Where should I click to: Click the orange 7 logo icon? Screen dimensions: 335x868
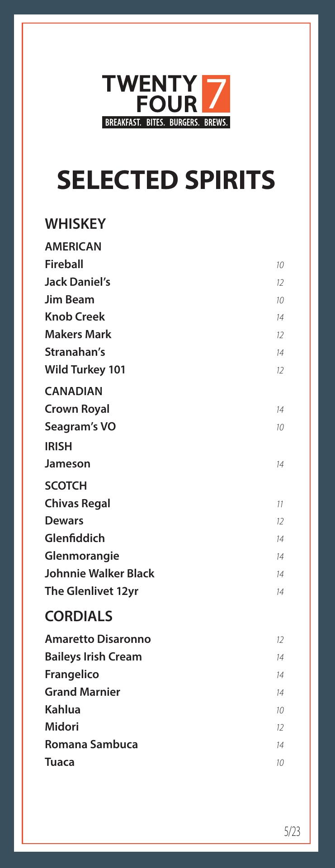click(x=216, y=94)
